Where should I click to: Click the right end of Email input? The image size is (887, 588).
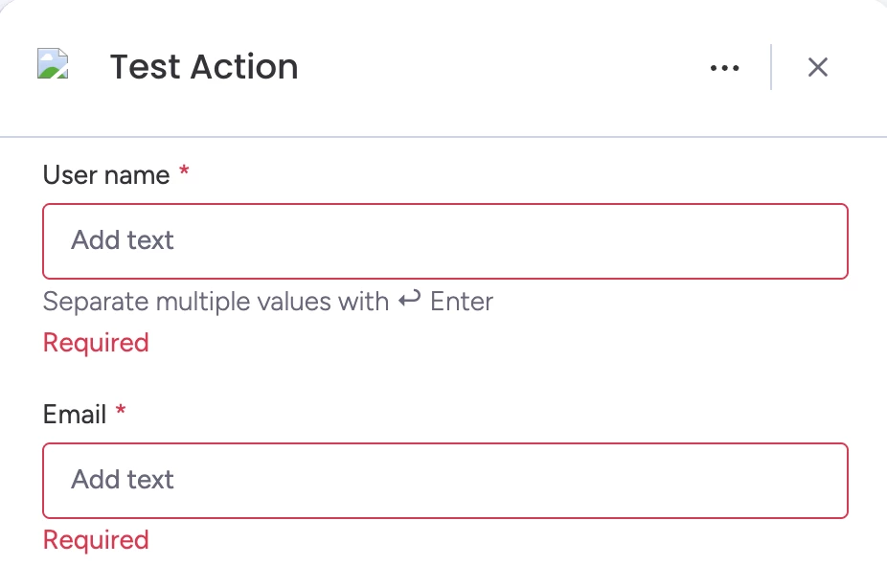pos(824,481)
